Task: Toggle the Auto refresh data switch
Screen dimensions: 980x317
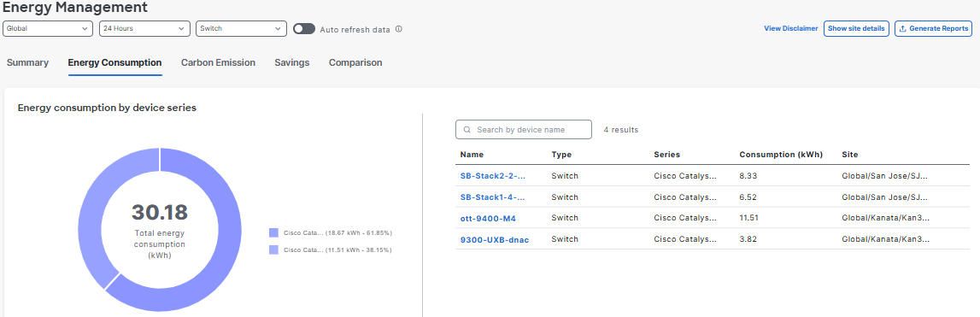Action: [304, 29]
